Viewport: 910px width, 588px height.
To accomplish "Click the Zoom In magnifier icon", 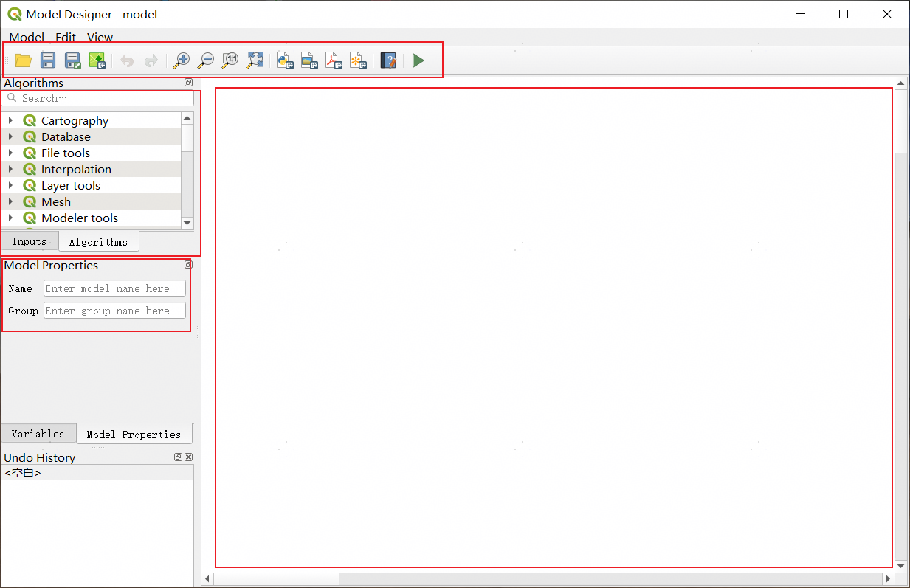I will [x=182, y=60].
